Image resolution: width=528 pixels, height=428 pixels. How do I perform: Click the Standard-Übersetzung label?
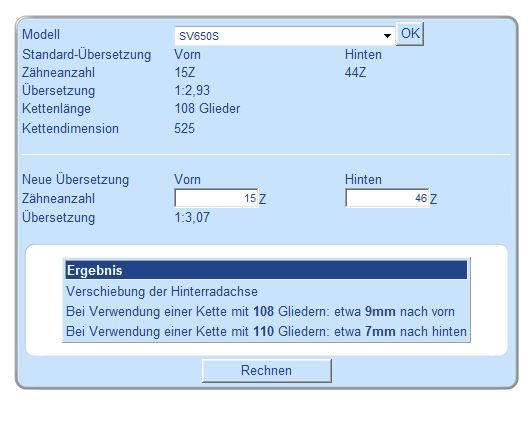[87, 55]
